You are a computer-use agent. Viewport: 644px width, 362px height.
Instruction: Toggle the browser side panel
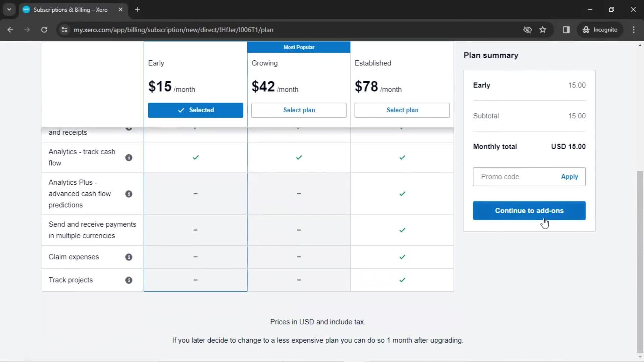coord(566,30)
